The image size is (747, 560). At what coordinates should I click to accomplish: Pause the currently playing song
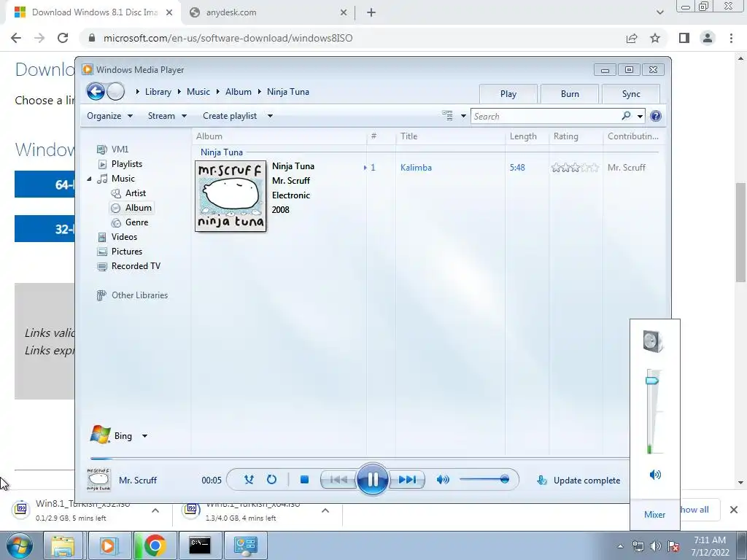(x=372, y=479)
